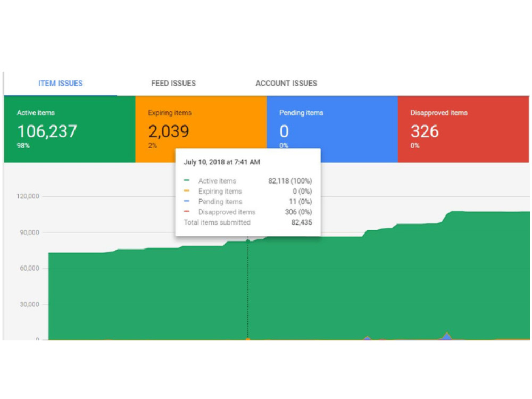Click the red Disapproved items card
The width and height of the screenshot is (532, 399).
(463, 129)
